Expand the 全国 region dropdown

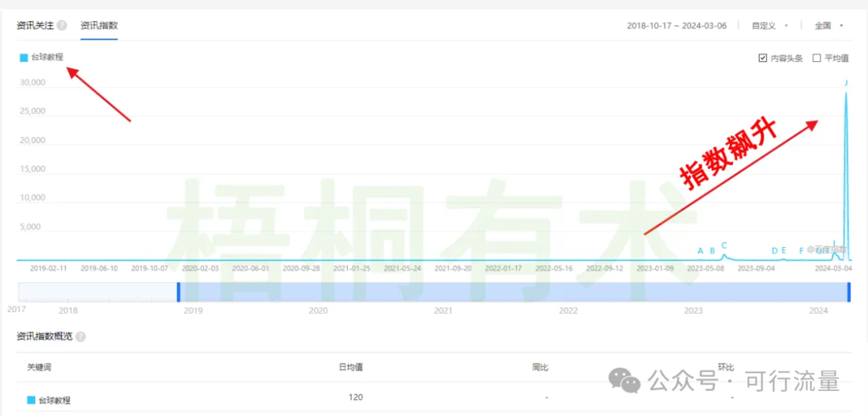click(829, 26)
